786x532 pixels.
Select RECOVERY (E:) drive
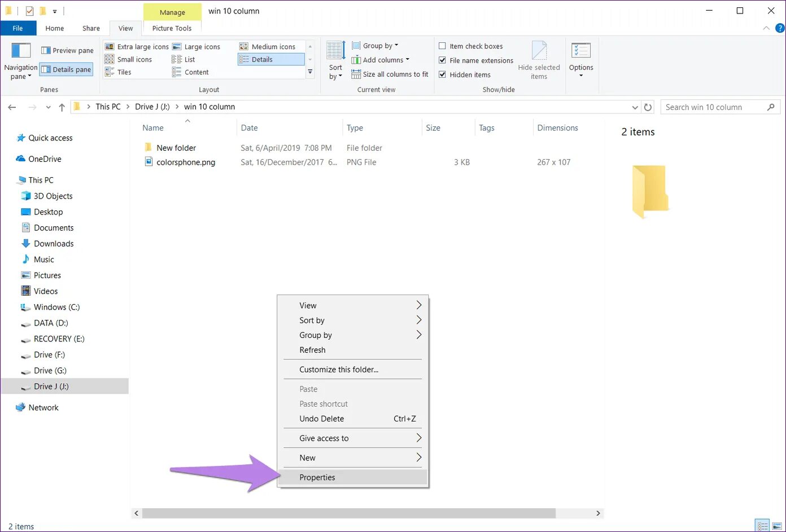point(59,338)
